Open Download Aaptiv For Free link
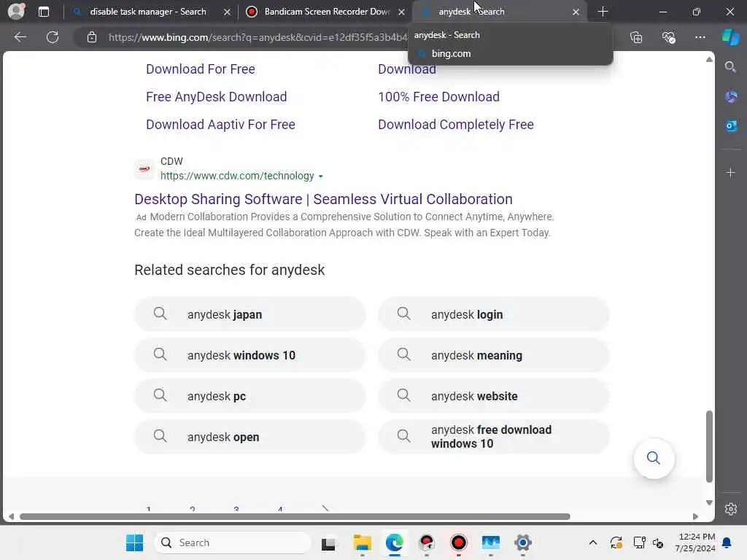 (x=220, y=124)
